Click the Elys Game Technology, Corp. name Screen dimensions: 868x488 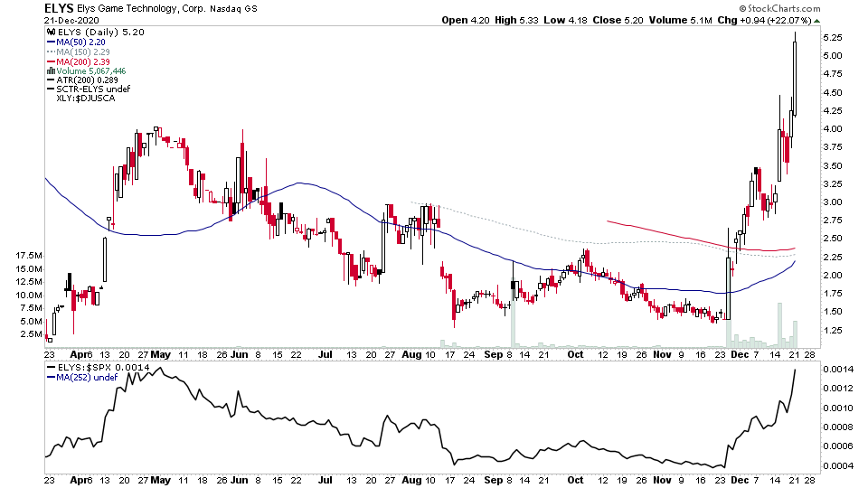[141, 8]
